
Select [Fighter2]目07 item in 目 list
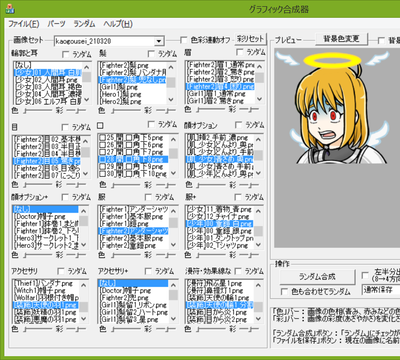coord(47,175)
